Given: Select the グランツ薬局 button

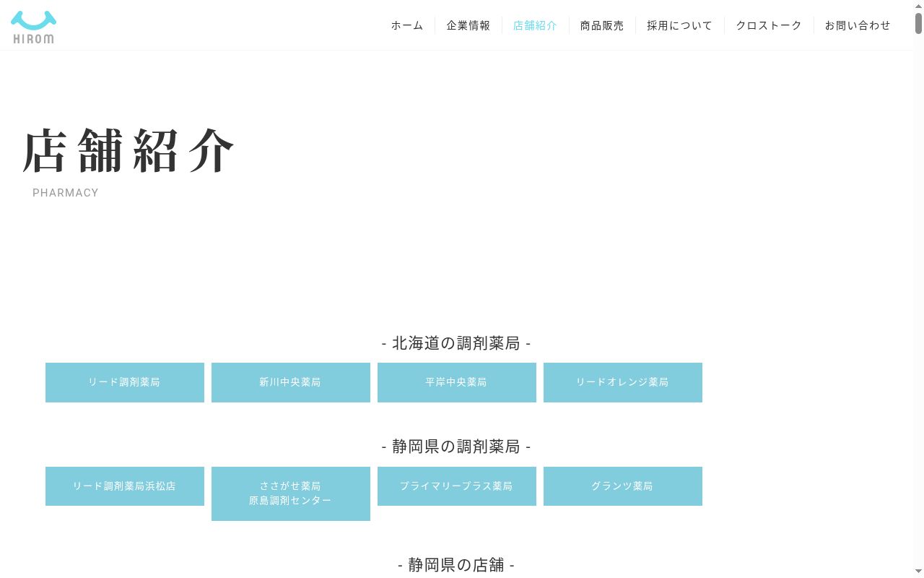Looking at the screenshot, I should pyautogui.click(x=623, y=486).
